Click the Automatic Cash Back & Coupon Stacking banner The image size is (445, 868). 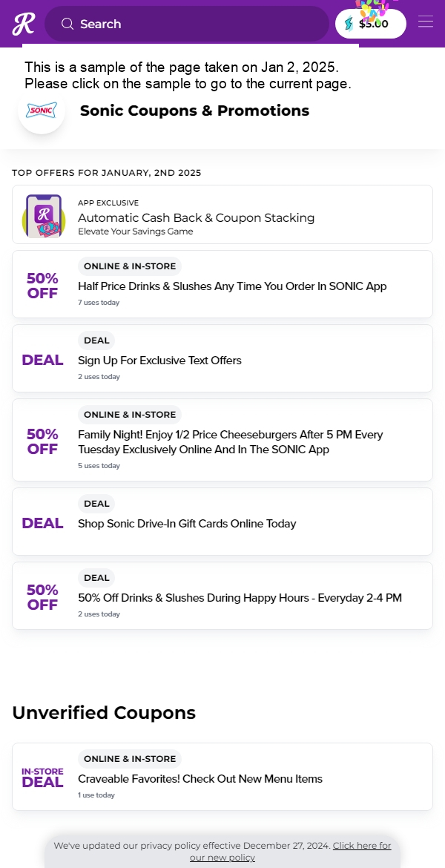(x=222, y=214)
